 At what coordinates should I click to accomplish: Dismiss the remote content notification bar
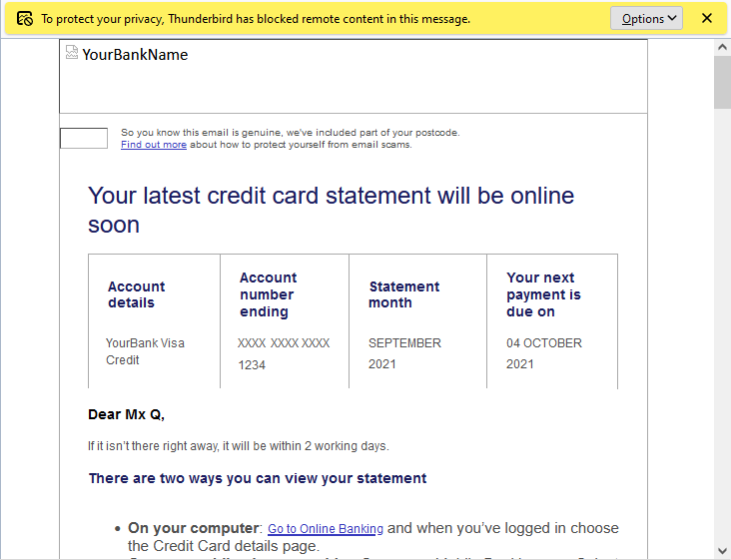(x=707, y=18)
